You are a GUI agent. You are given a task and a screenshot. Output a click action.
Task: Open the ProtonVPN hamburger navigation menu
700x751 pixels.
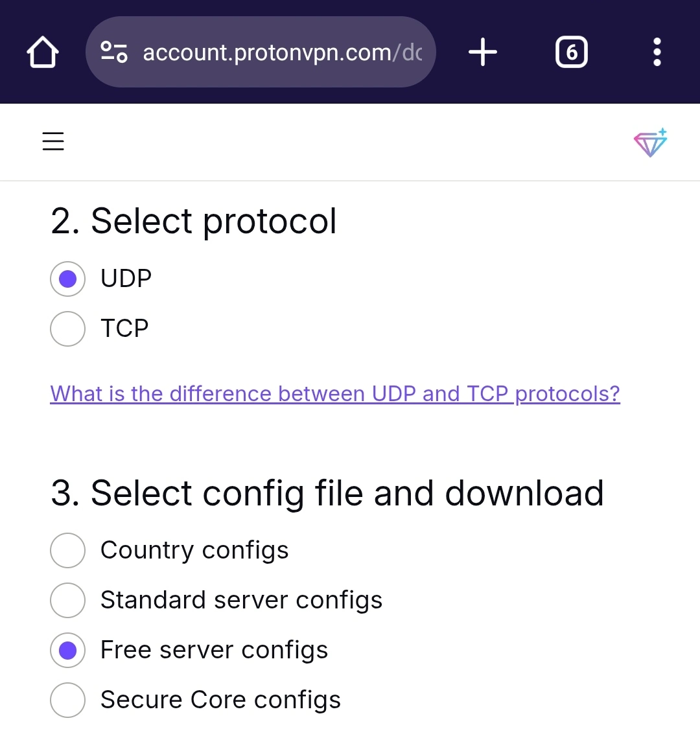(52, 141)
